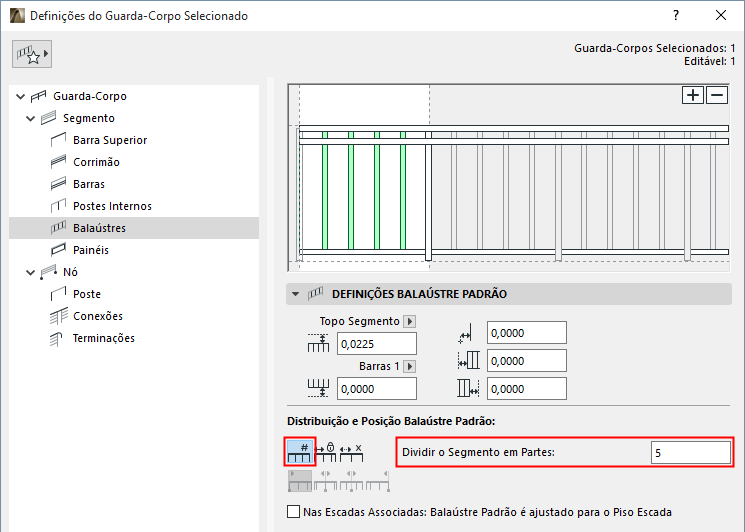Click the Segmento icon in tree
The width and height of the screenshot is (745, 532).
48,118
